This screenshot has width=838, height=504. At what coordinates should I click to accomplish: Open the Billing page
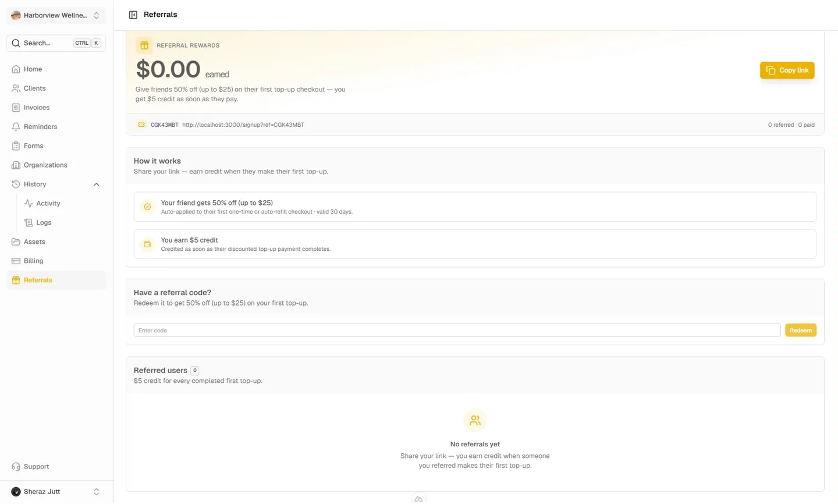(56, 261)
